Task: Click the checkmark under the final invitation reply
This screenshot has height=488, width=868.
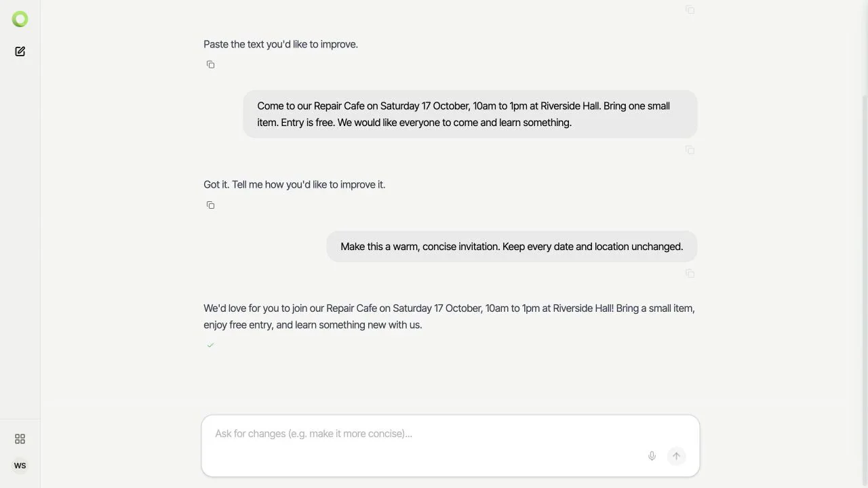Action: [x=210, y=345]
